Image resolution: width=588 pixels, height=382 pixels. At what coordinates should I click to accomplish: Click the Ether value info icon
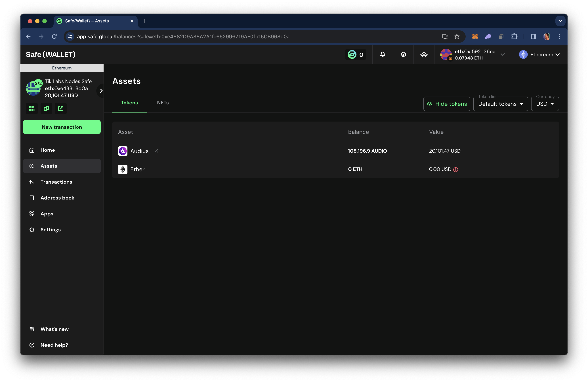(456, 169)
